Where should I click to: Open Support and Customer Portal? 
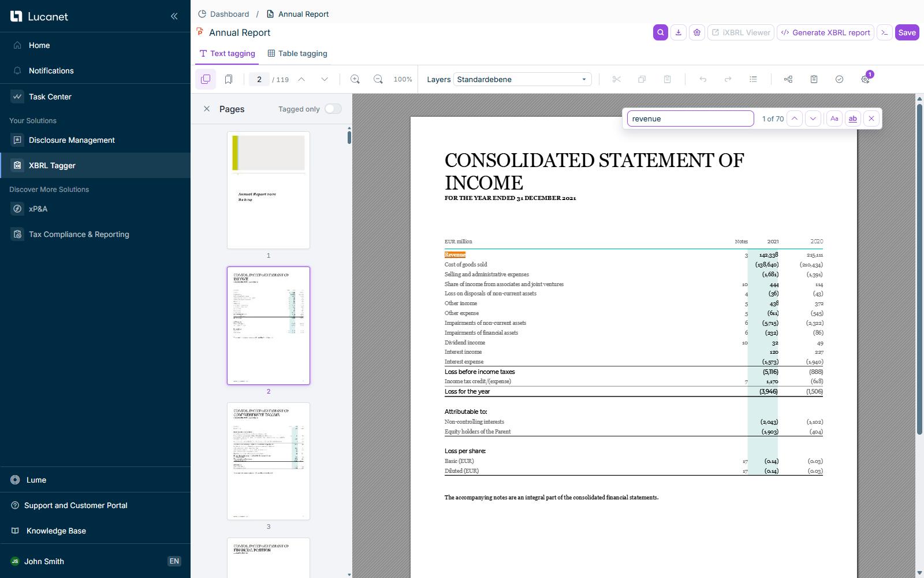tap(95, 505)
